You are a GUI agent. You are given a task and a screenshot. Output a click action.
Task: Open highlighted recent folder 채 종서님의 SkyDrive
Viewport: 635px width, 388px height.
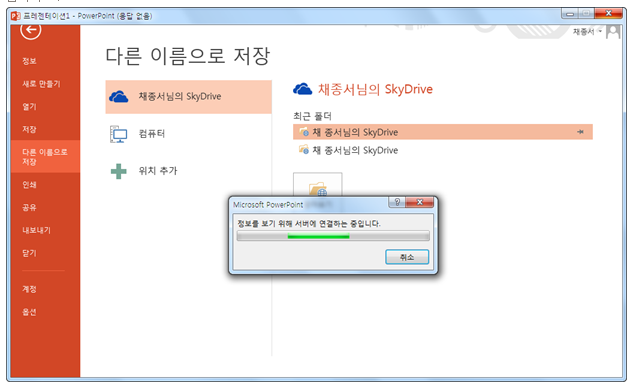pyautogui.click(x=443, y=132)
